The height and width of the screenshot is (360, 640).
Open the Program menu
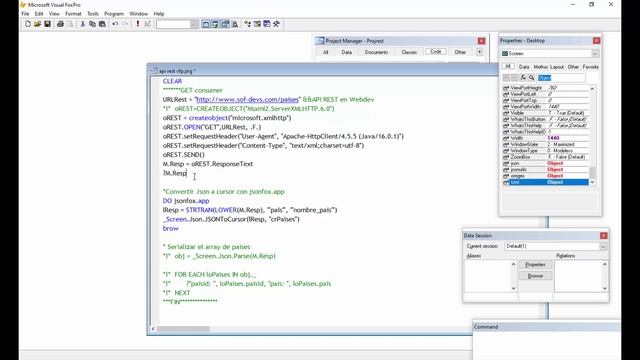point(114,14)
